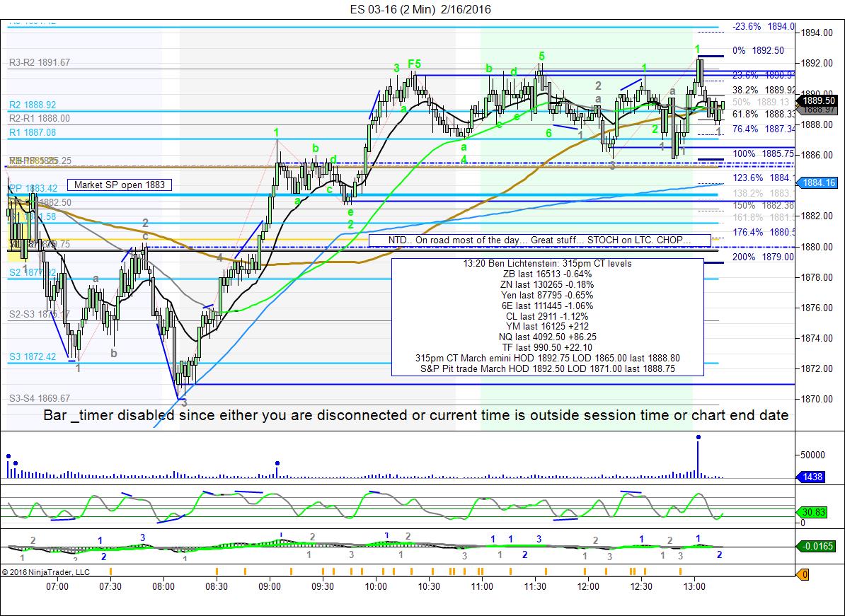Select the 100% 1885.75 Fibonacci label
The width and height of the screenshot is (845, 616).
tap(762, 154)
